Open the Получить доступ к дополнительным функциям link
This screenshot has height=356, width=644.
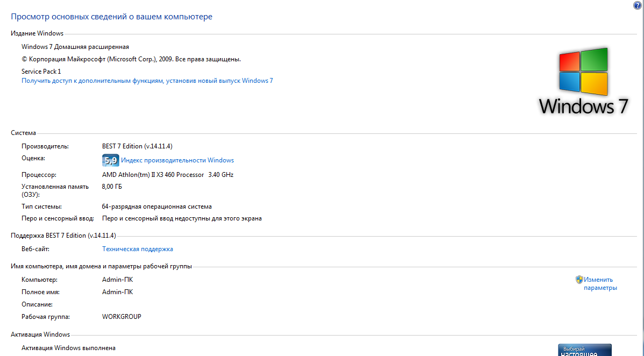pyautogui.click(x=147, y=81)
